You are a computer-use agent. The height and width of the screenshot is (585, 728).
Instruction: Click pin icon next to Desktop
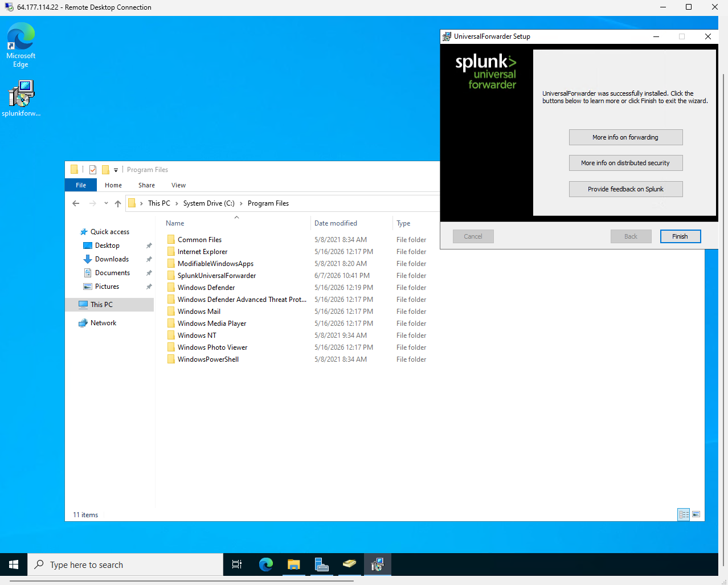coord(149,246)
